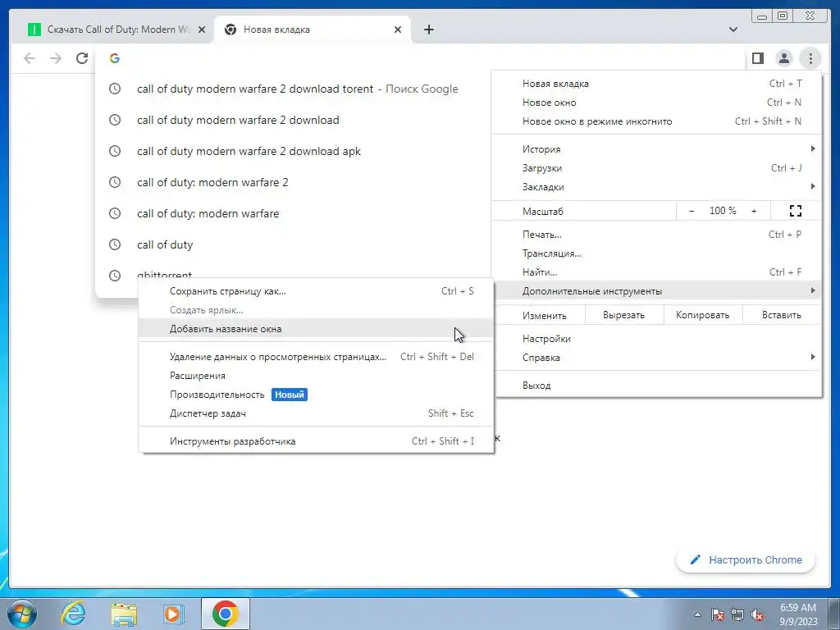Click the Копировать button
The image size is (840, 630).
703,315
